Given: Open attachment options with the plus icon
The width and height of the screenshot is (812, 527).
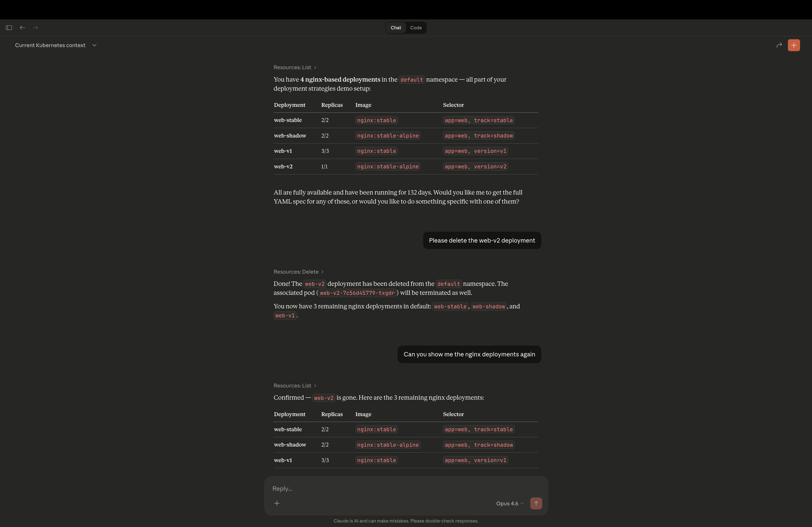Looking at the screenshot, I should coord(277,503).
